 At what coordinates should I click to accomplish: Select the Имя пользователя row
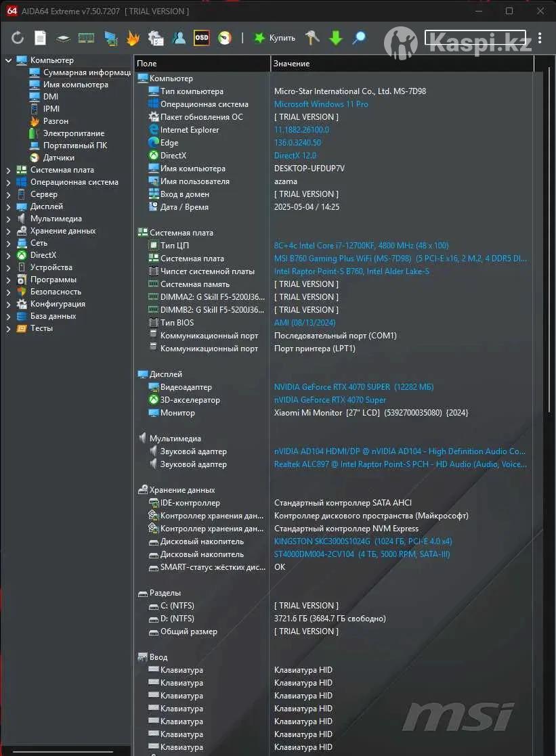tap(334, 181)
